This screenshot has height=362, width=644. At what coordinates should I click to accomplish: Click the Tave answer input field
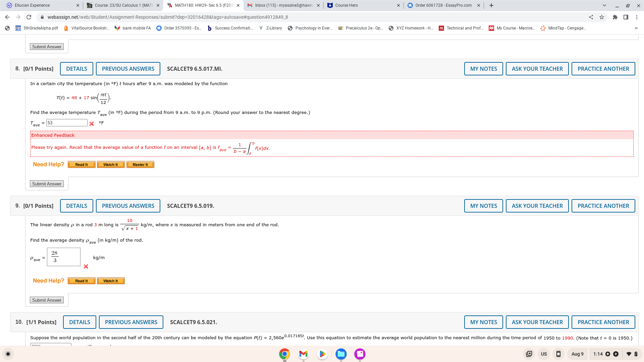[x=67, y=123]
